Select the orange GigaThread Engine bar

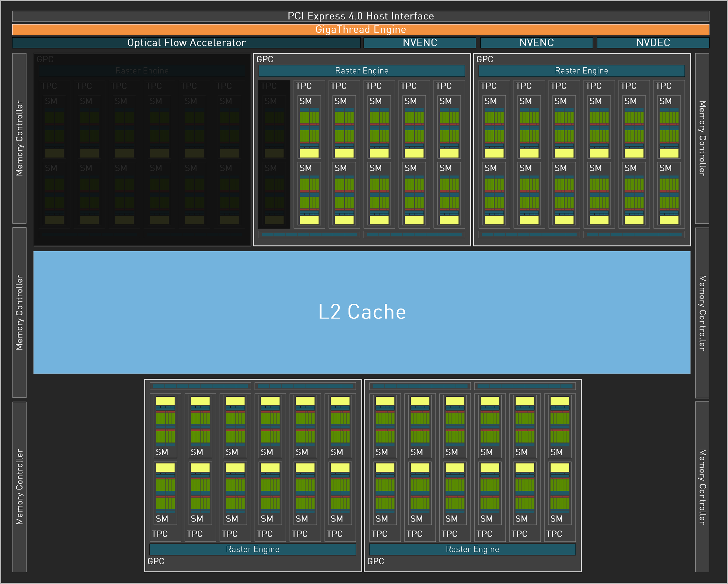[361, 30]
